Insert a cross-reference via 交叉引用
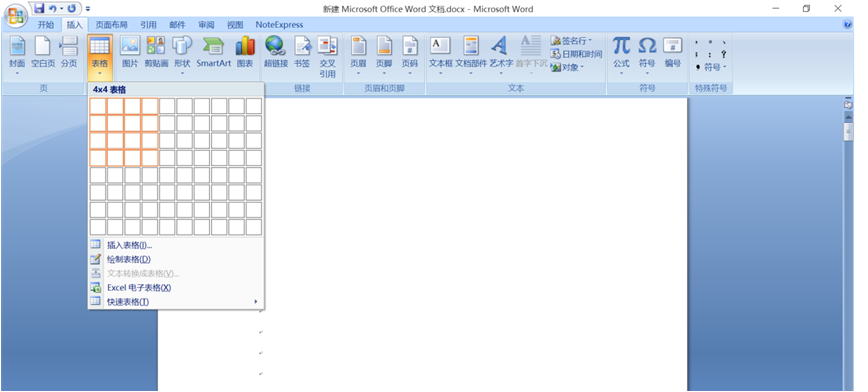 click(x=327, y=58)
